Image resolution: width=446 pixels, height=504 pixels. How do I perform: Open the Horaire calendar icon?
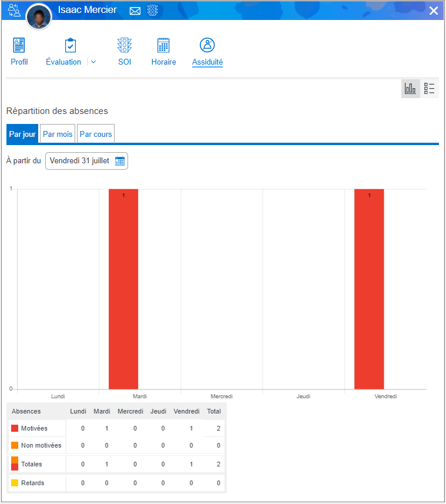(163, 46)
